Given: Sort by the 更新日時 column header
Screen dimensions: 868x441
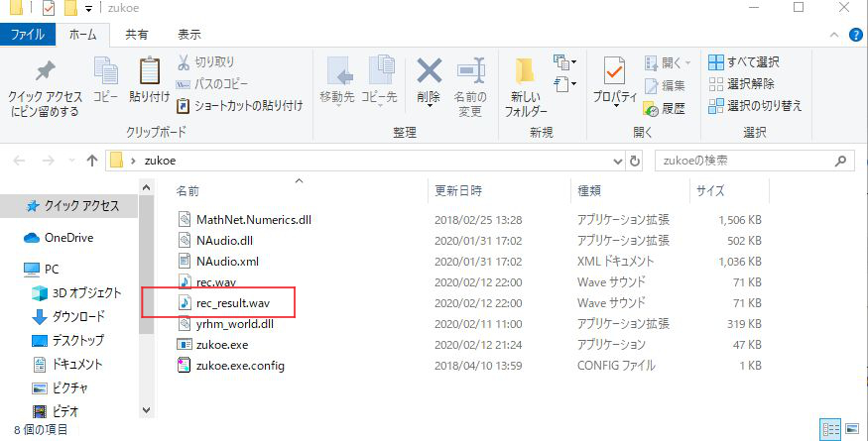Looking at the screenshot, I should (x=458, y=190).
